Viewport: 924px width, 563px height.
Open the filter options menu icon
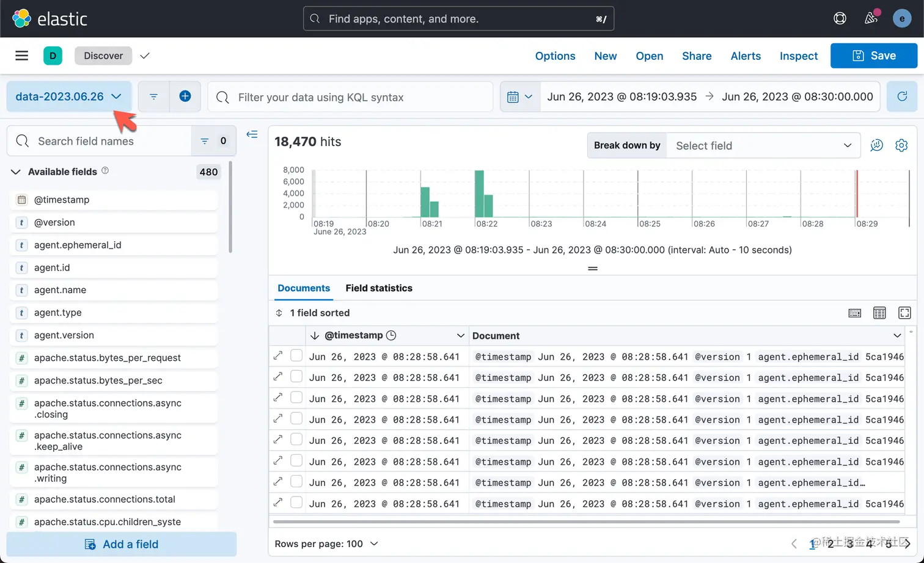click(153, 96)
